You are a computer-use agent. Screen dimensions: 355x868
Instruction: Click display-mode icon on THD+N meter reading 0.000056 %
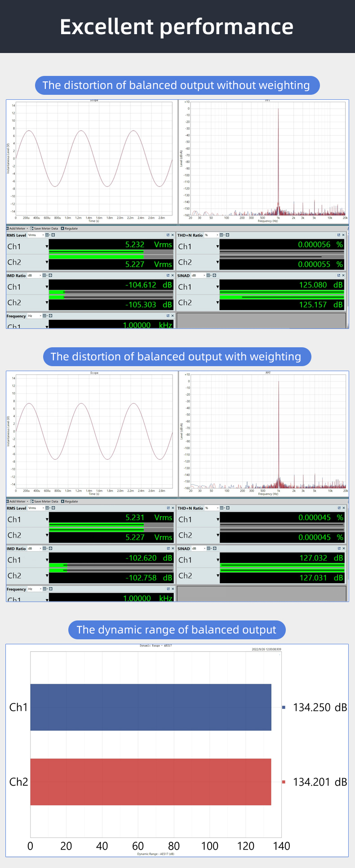[x=222, y=235]
